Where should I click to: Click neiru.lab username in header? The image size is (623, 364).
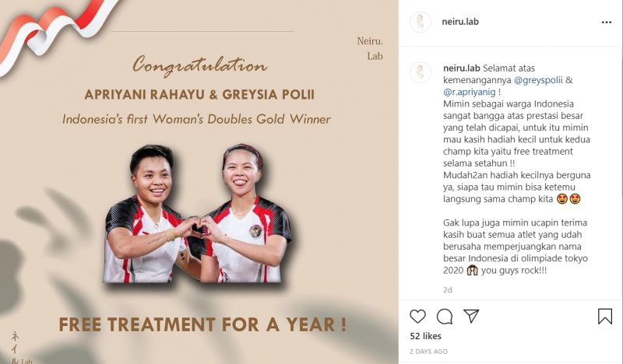coord(460,22)
